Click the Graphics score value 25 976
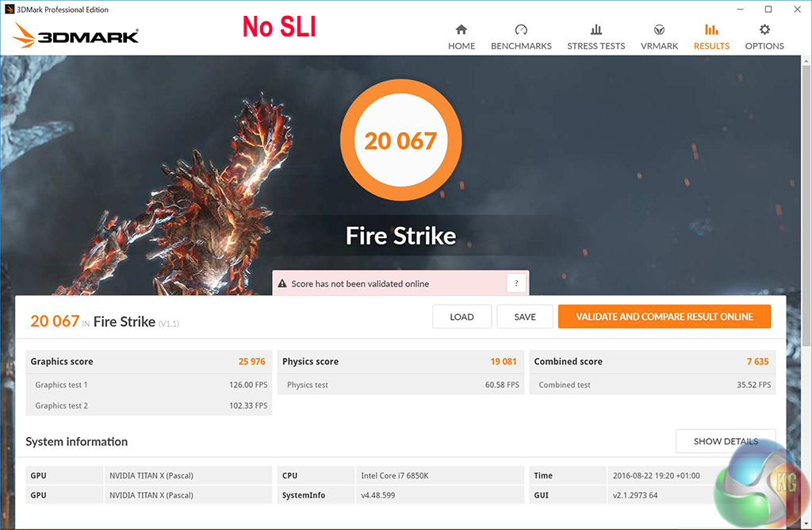Screen dimensions: 812x530 [x=251, y=362]
